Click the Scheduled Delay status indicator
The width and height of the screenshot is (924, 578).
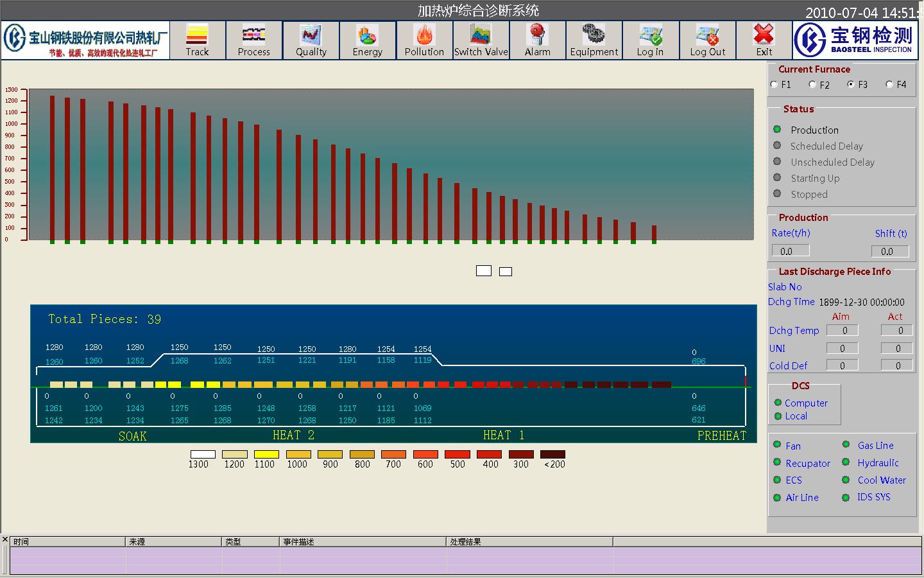777,145
